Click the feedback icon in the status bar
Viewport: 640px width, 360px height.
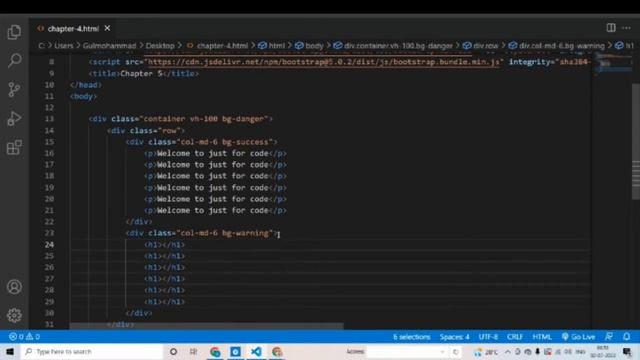pos(609,337)
